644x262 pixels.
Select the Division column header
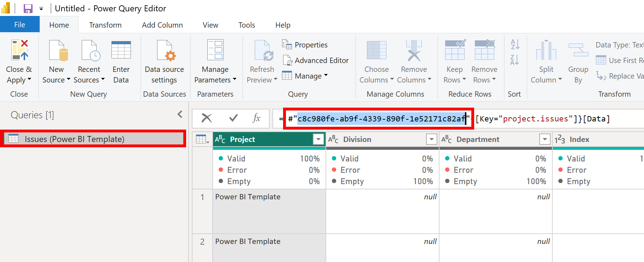(383, 139)
